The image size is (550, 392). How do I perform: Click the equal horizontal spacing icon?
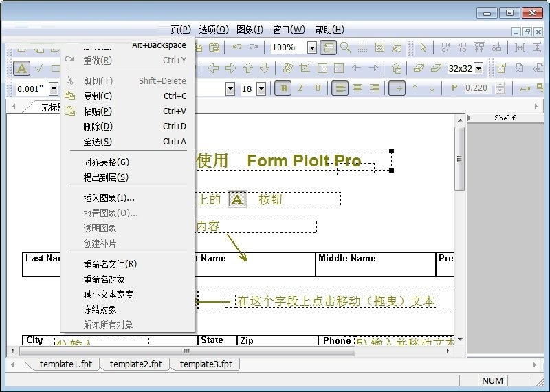pos(520,47)
